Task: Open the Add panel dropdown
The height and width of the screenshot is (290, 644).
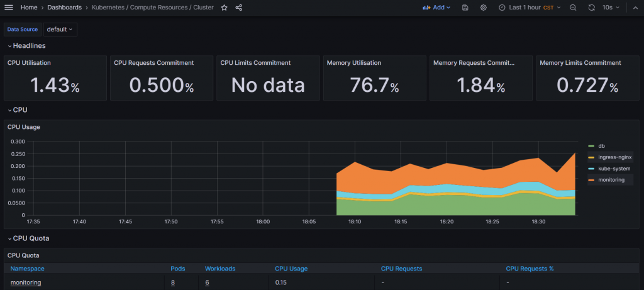Action: pyautogui.click(x=436, y=8)
